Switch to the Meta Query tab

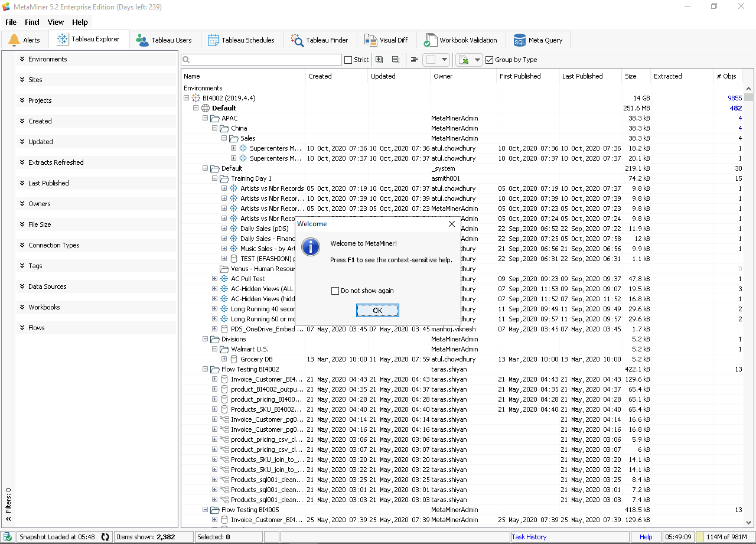point(538,40)
